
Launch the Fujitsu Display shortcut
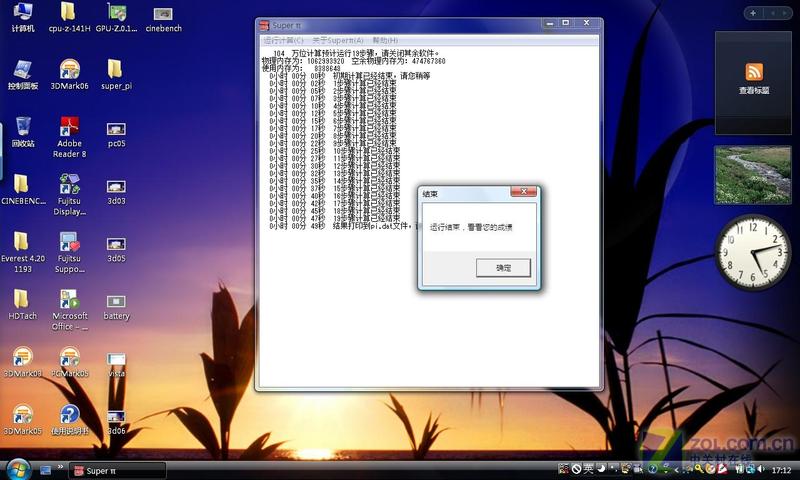(69, 194)
